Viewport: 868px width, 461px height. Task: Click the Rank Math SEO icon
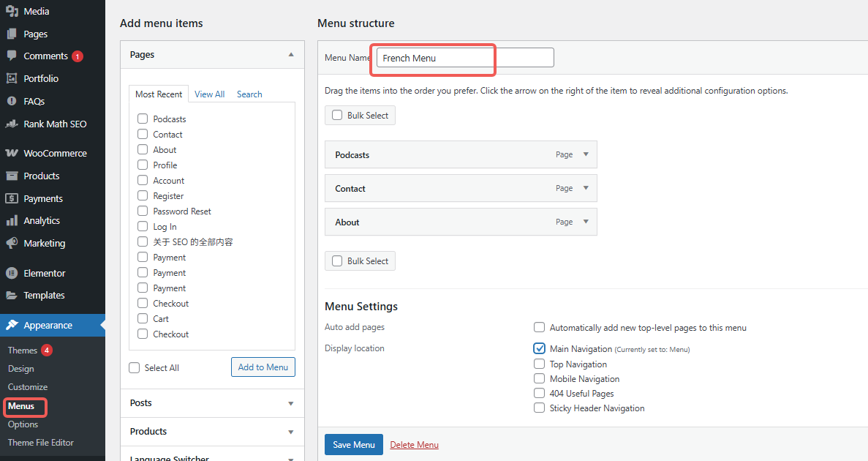[12, 124]
